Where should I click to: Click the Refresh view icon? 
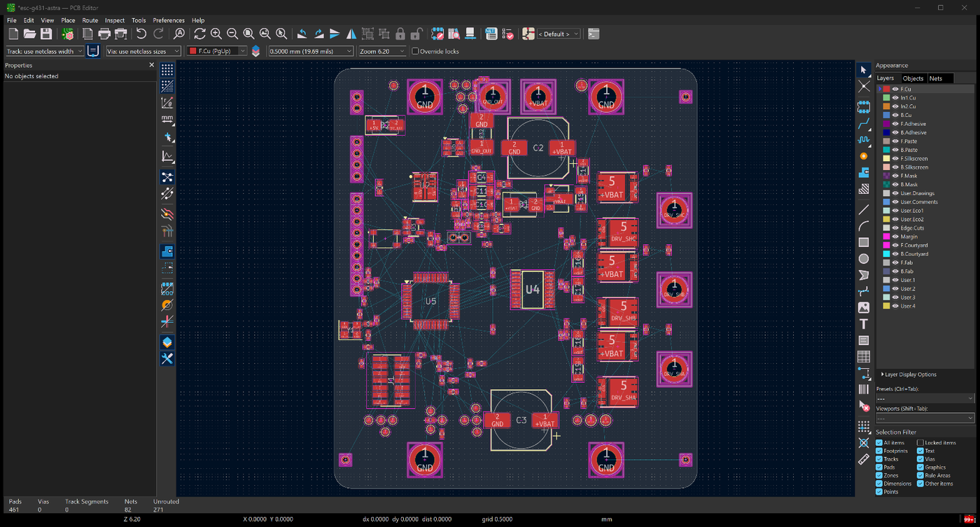(x=199, y=34)
